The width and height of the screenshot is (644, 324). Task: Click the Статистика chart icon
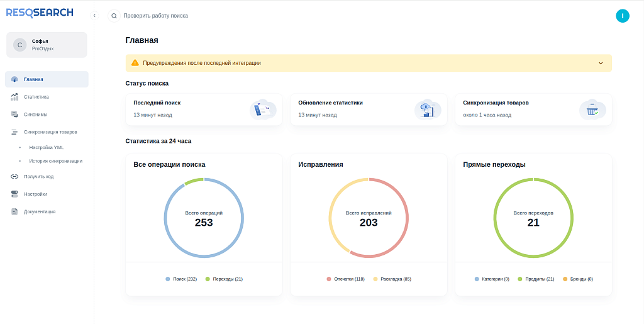[14, 97]
